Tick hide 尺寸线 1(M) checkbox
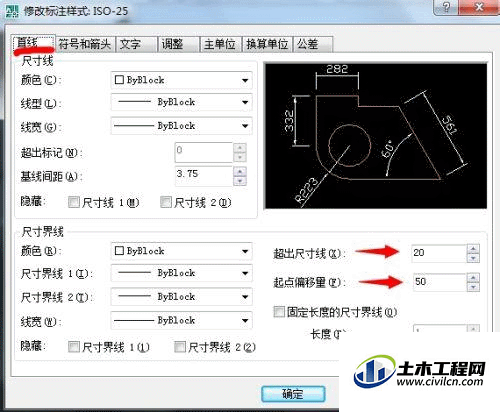 pyautogui.click(x=74, y=202)
